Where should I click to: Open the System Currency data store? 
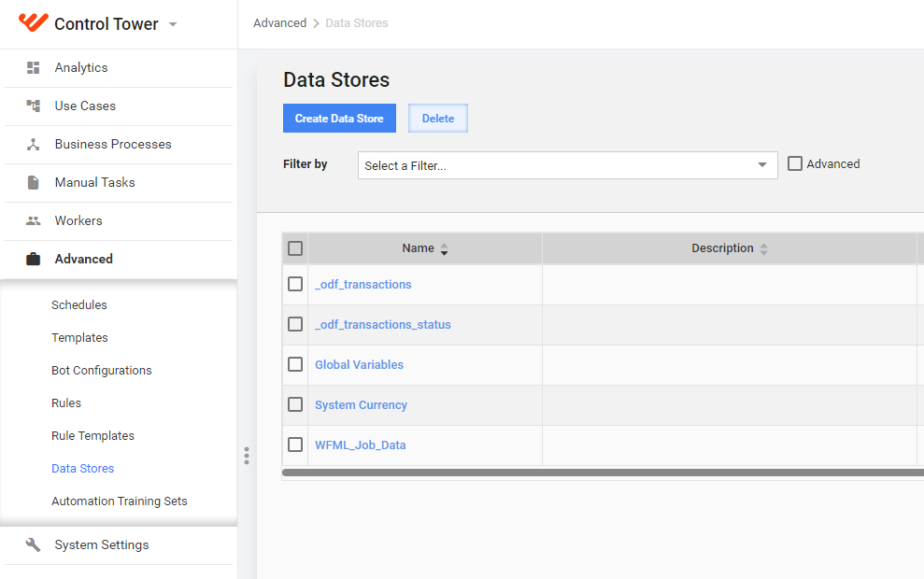pyautogui.click(x=361, y=405)
